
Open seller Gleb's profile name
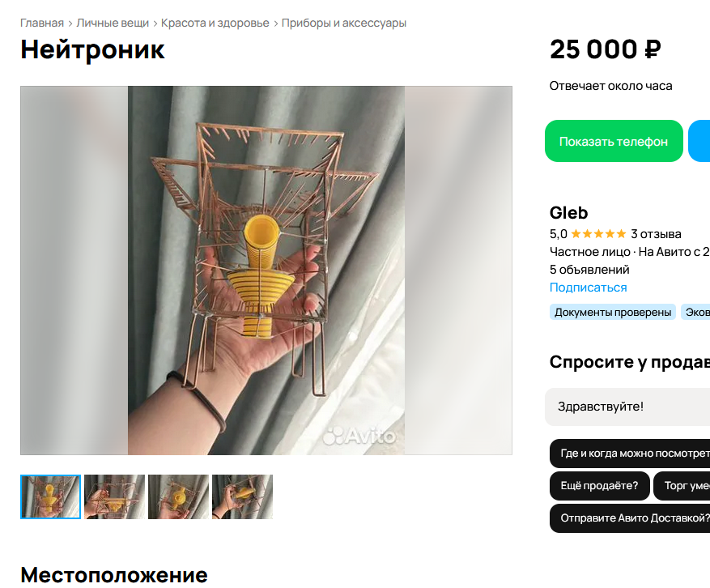pos(568,212)
